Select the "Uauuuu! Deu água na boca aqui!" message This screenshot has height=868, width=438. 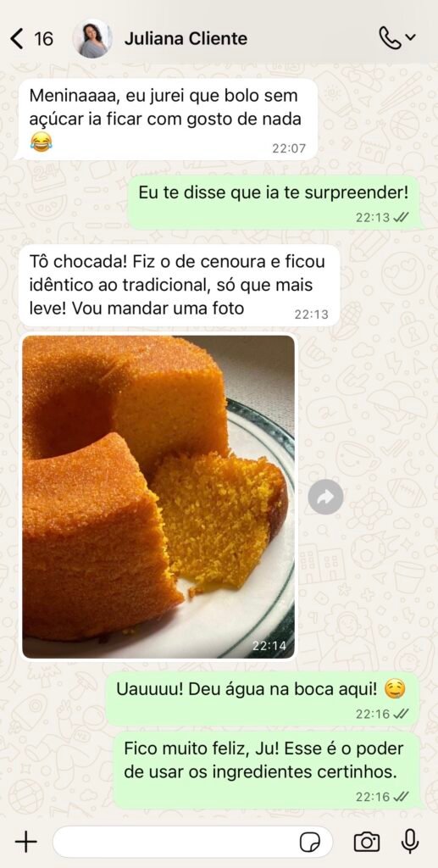coord(262,698)
